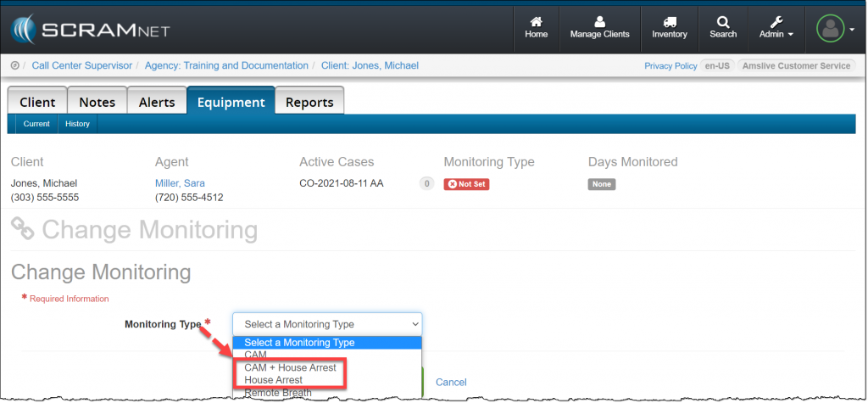This screenshot has width=868, height=403.
Task: Open the Notes tab
Action: coord(97,102)
